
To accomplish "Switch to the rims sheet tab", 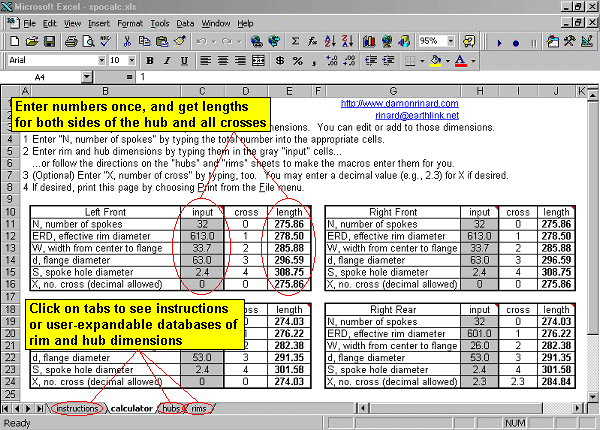I will 199,409.
